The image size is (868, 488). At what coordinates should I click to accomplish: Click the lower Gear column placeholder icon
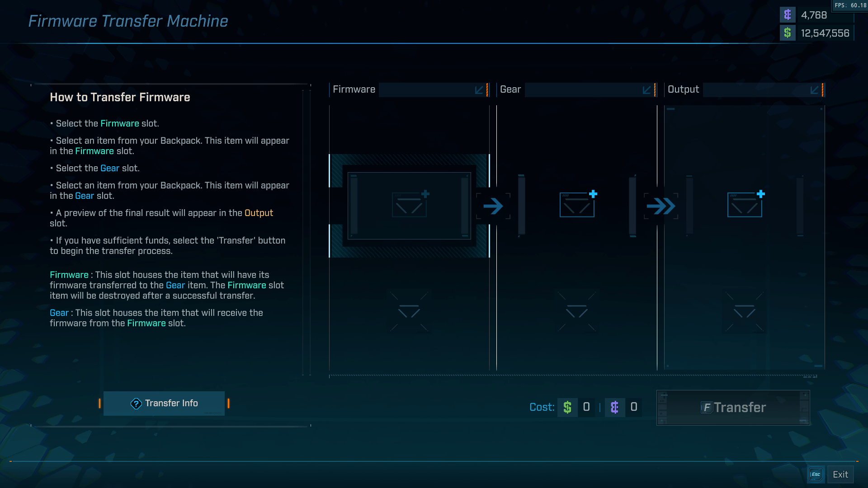coord(577,311)
